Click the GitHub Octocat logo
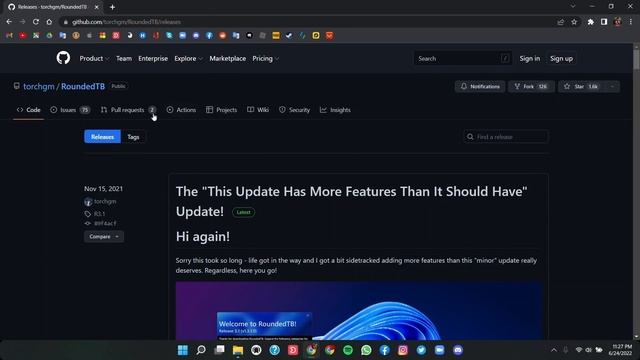Screen dimensions: 640x360 tap(63, 58)
